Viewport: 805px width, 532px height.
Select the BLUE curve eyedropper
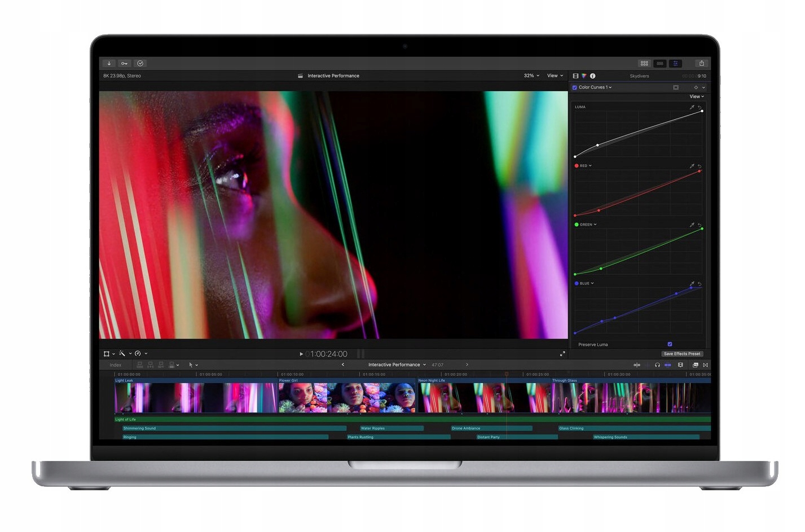(692, 284)
